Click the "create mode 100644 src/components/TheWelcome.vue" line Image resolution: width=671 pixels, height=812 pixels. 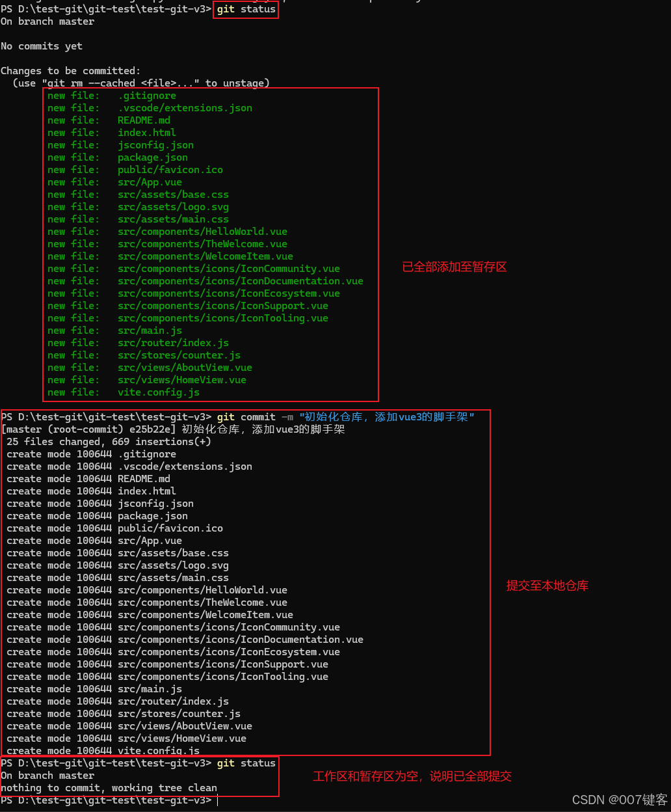point(147,602)
